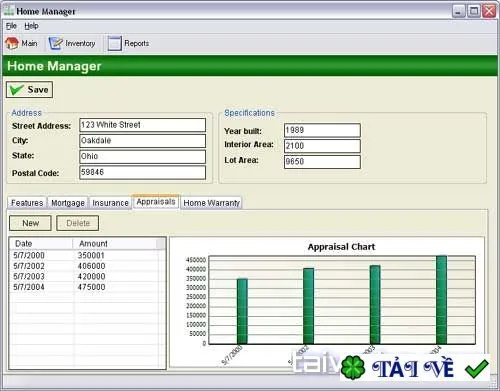500x391 pixels.
Task: Close the Home Manager window
Action: [489, 11]
